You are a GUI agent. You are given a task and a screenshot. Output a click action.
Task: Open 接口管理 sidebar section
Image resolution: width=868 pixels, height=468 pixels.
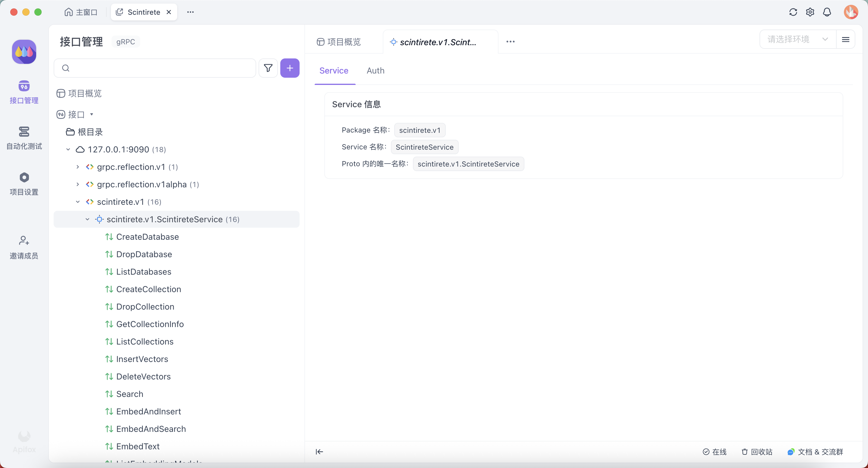point(24,92)
